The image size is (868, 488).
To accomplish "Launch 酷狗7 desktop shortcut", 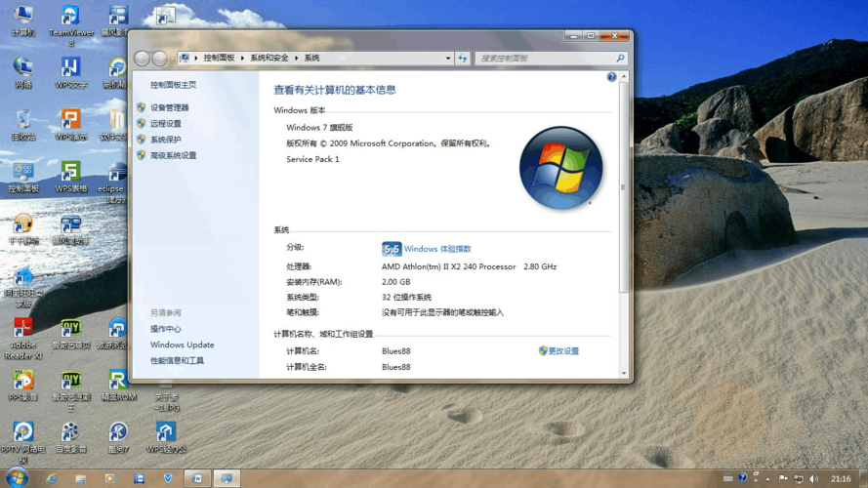I will pos(118,437).
